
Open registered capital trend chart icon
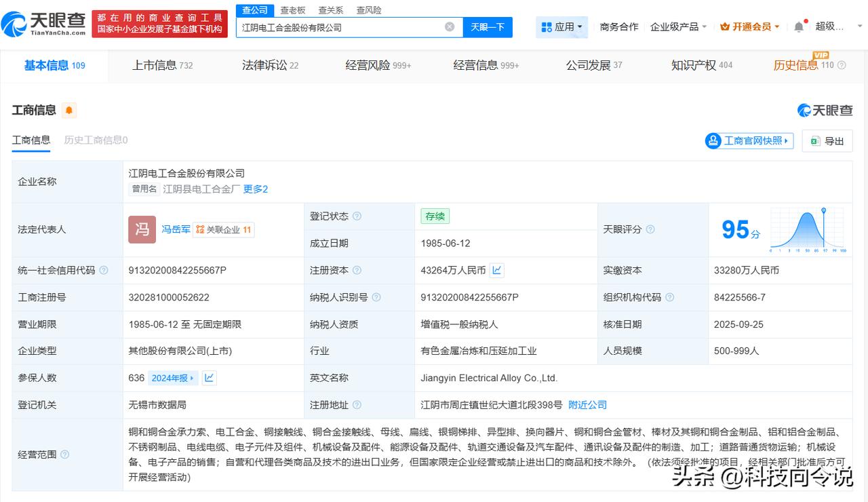click(x=497, y=270)
